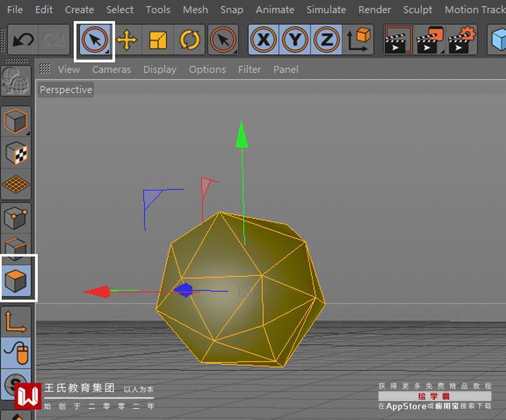This screenshot has height=420, width=506.
Task: Select the Live Selection tool
Action: (x=95, y=40)
